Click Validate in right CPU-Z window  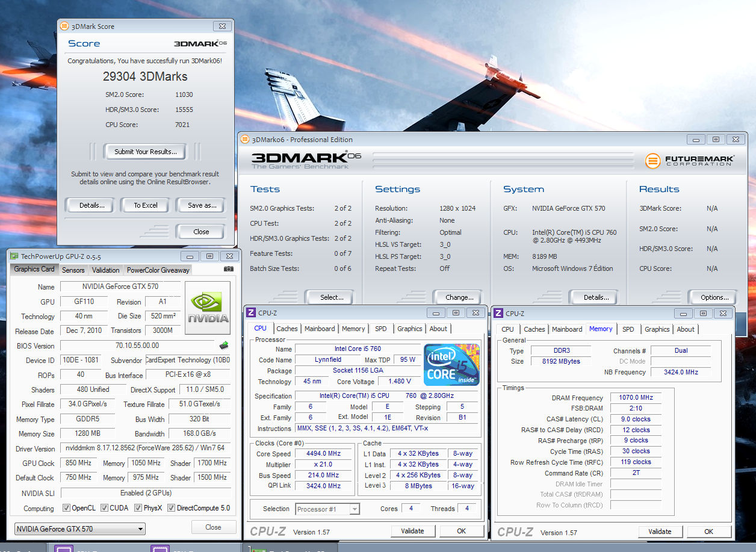pyautogui.click(x=660, y=532)
